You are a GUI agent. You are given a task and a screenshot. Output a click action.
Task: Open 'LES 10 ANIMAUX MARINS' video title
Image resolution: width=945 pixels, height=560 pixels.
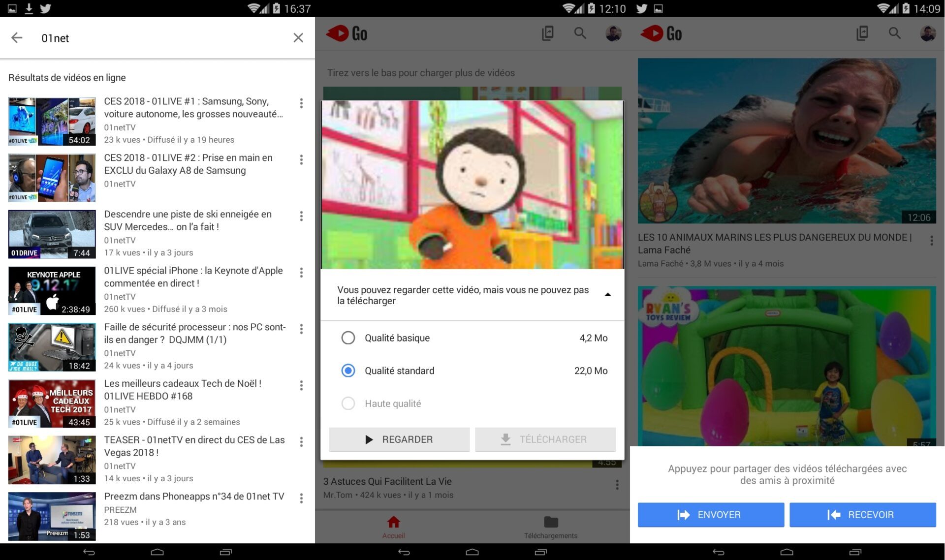775,244
